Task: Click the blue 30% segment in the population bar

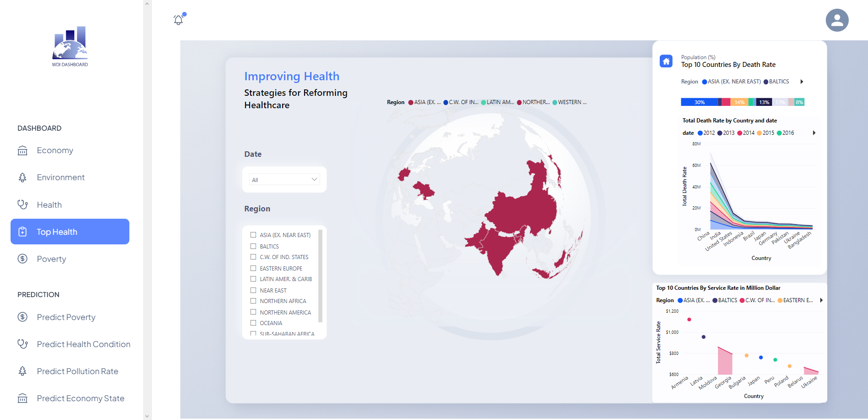Action: 700,102
